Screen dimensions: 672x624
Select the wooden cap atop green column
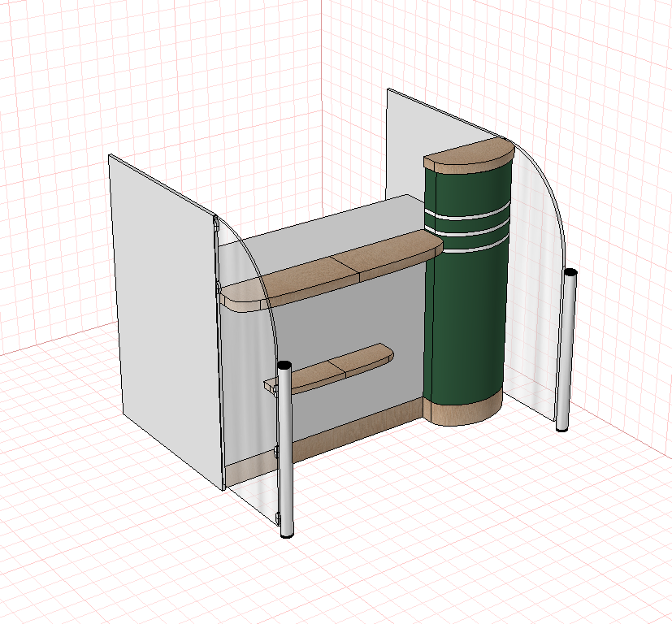click(x=469, y=157)
